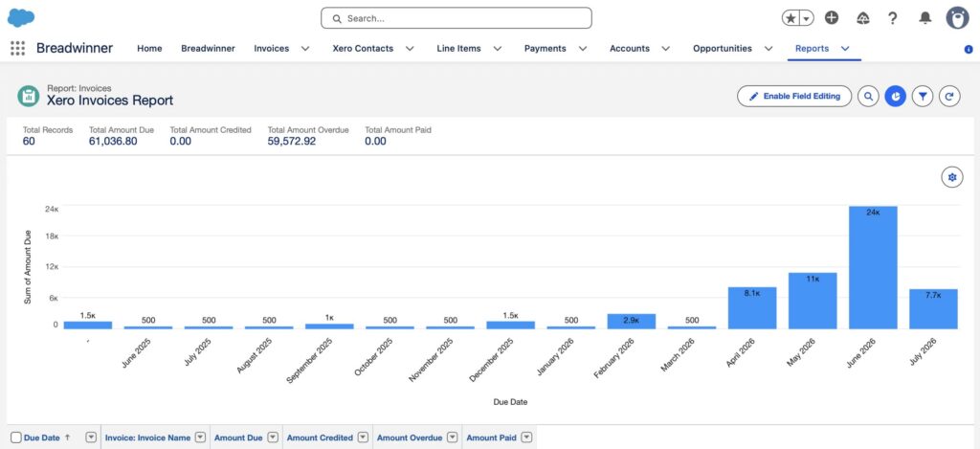Viewport: 980px width, 449px height.
Task: Click the December 2025 bar labeled 1.5k
Action: [511, 326]
